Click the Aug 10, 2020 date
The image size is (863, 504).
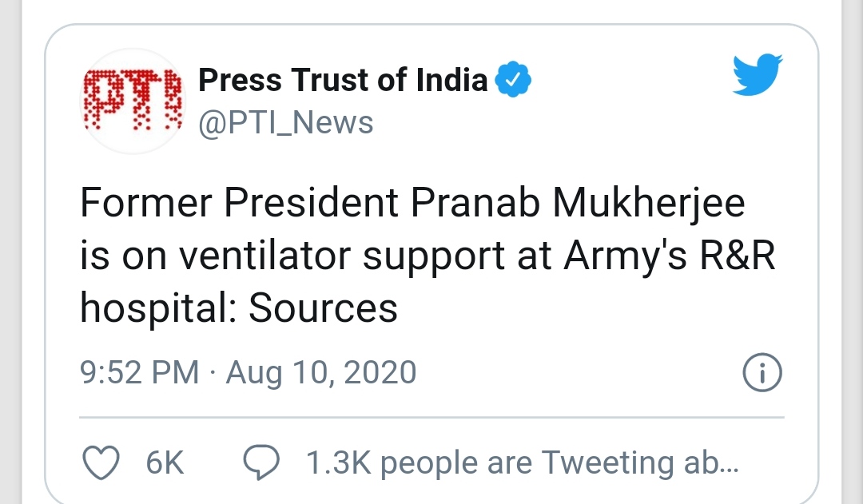[x=321, y=373]
